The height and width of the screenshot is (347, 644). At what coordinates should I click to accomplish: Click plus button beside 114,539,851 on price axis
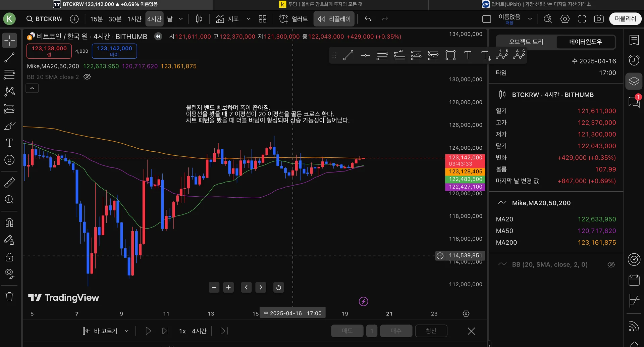pos(440,256)
